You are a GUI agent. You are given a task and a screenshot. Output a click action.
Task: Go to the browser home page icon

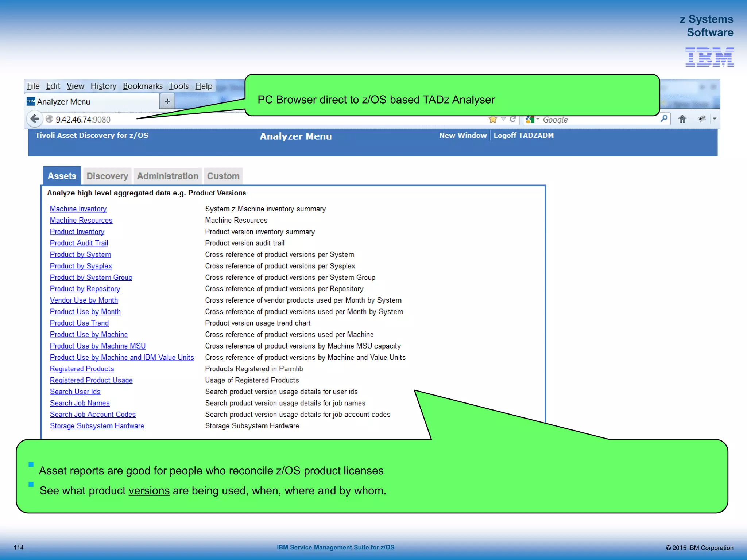[682, 119]
